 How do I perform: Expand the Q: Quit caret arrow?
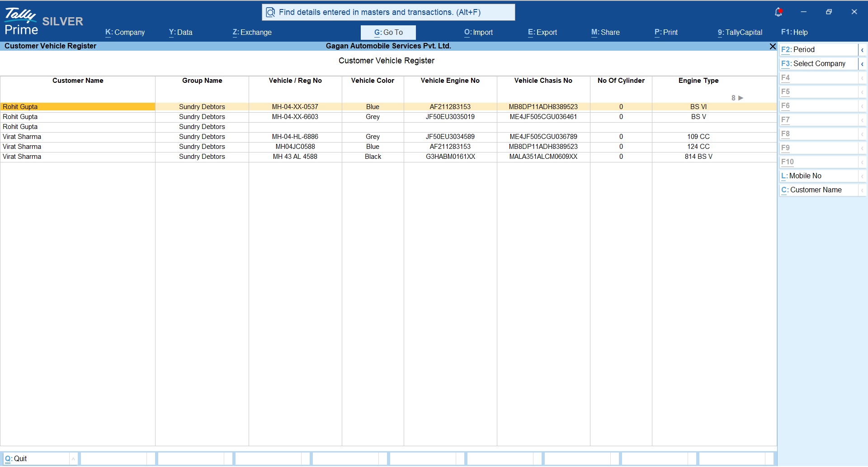click(73, 459)
